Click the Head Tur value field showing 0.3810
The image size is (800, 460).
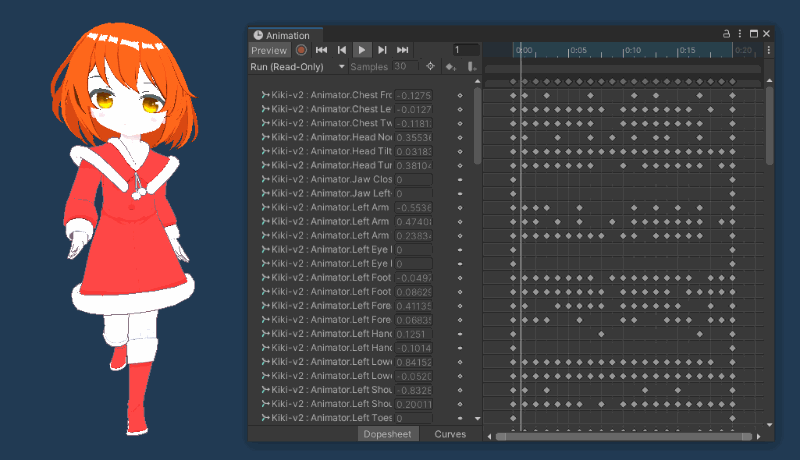(x=413, y=166)
